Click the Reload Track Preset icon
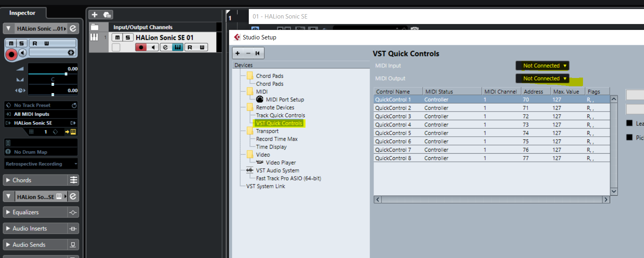This screenshot has height=258, width=644. tap(74, 105)
